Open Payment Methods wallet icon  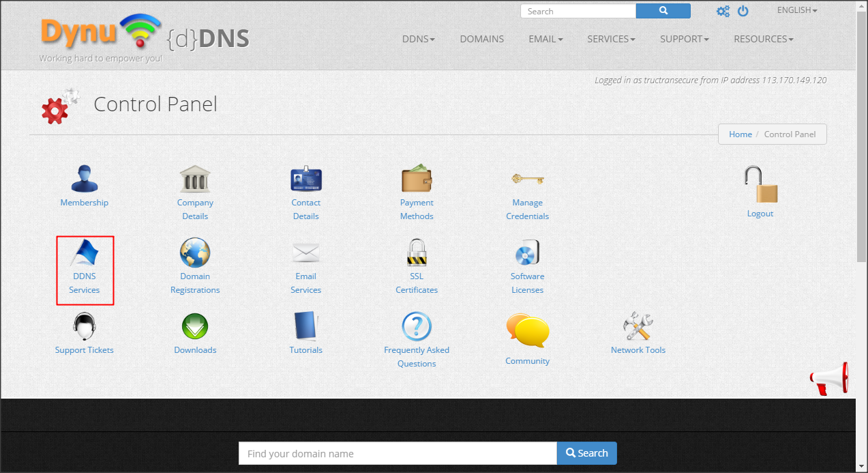pyautogui.click(x=417, y=179)
